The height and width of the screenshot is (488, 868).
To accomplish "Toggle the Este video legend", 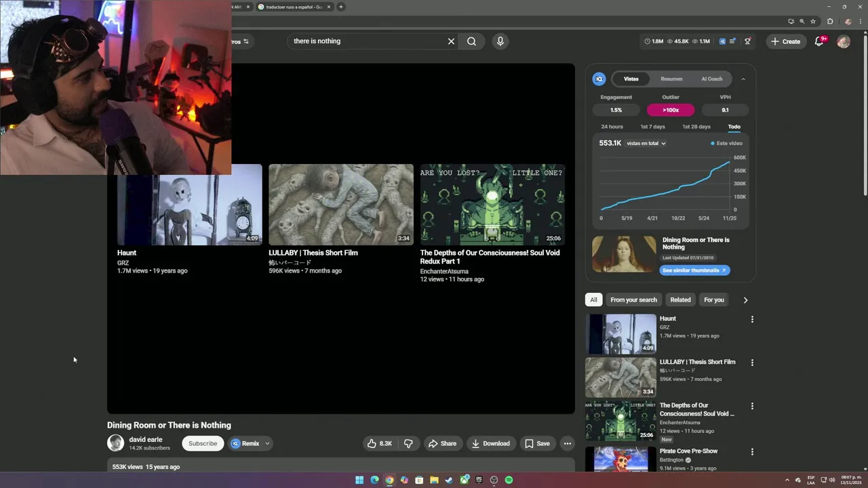I will (x=726, y=144).
